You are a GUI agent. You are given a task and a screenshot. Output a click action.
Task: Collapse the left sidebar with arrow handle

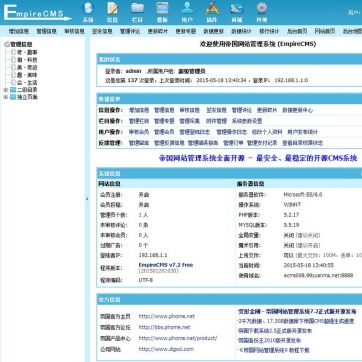tap(87, 199)
